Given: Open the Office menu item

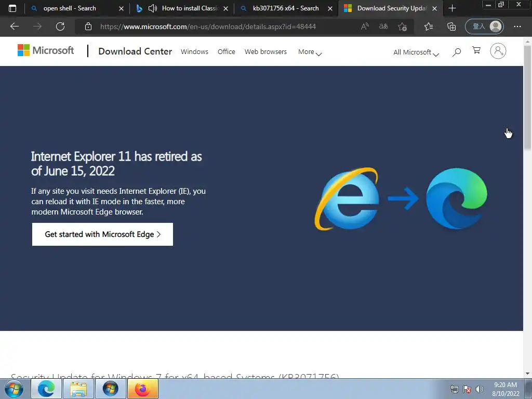Looking at the screenshot, I should pyautogui.click(x=227, y=51).
